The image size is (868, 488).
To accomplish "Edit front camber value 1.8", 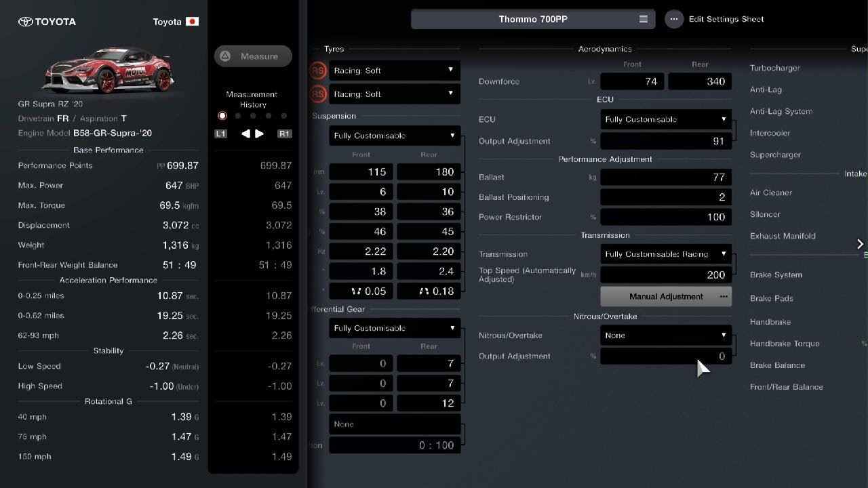I will click(361, 271).
